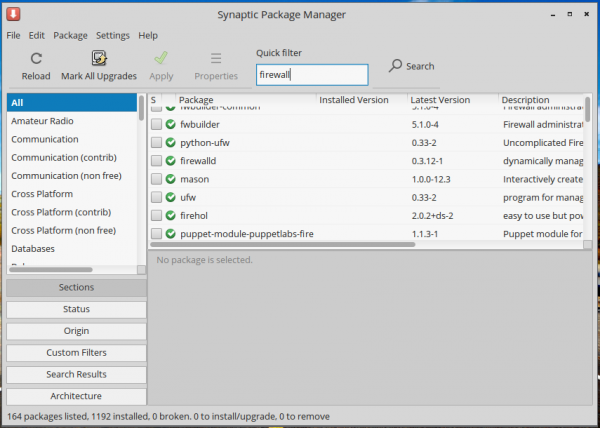Viewport: 600px width, 428px height.
Task: Click the Search Results button
Action: 76,374
